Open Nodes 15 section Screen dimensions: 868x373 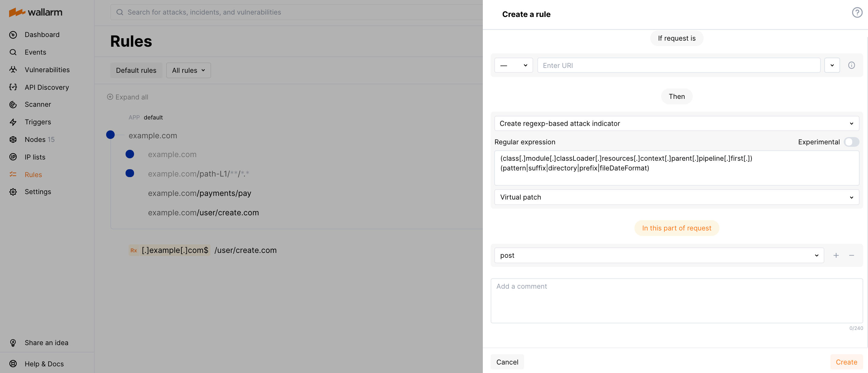[x=39, y=139]
